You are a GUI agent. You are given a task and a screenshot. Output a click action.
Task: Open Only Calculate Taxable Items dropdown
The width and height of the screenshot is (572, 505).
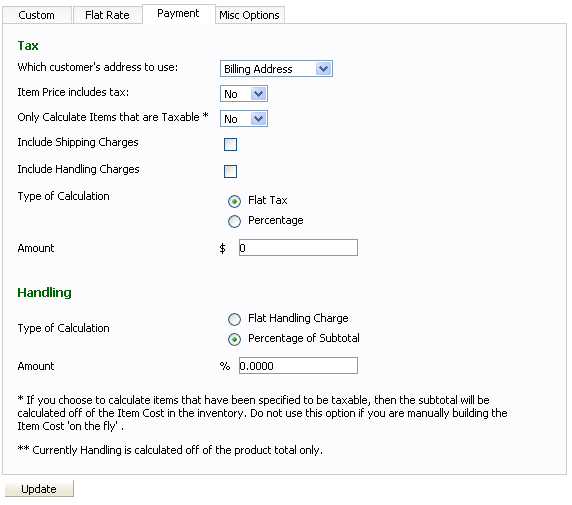[244, 119]
